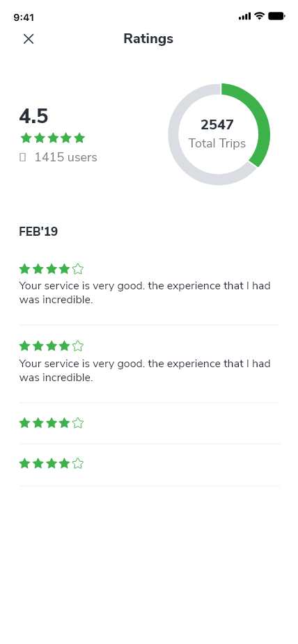The width and height of the screenshot is (298, 644).
Task: Open the 1415 users count
Action: 65,157
